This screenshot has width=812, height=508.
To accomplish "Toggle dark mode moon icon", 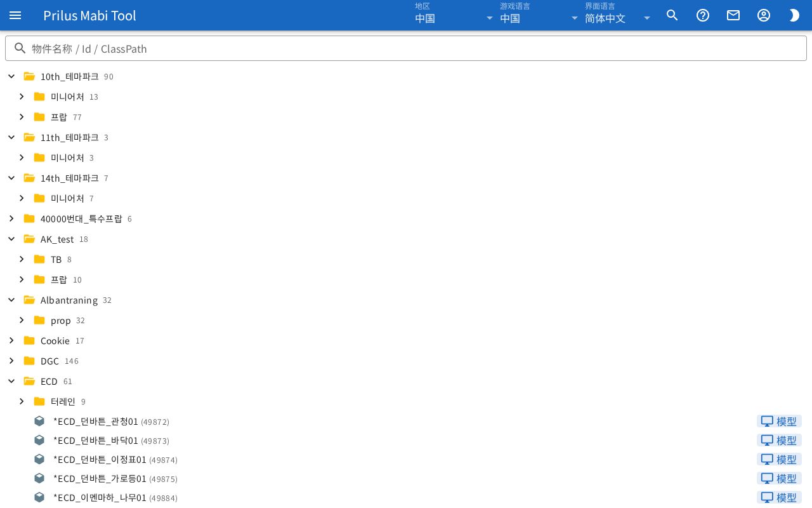I will (x=794, y=15).
